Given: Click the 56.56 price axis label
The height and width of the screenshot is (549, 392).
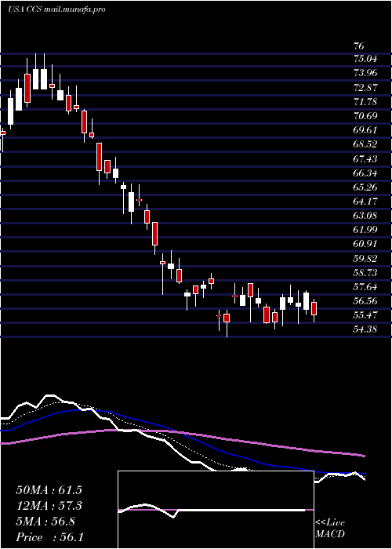Looking at the screenshot, I should (x=365, y=301).
